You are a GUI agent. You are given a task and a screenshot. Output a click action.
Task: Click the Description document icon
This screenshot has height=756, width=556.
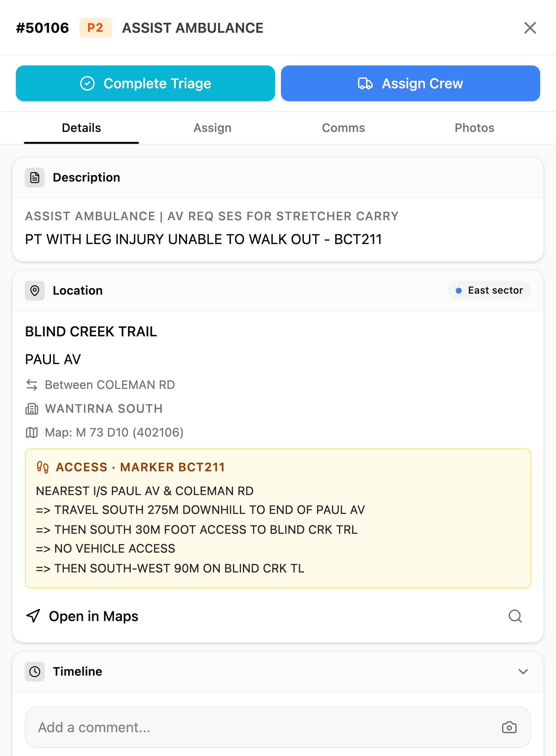pyautogui.click(x=35, y=178)
